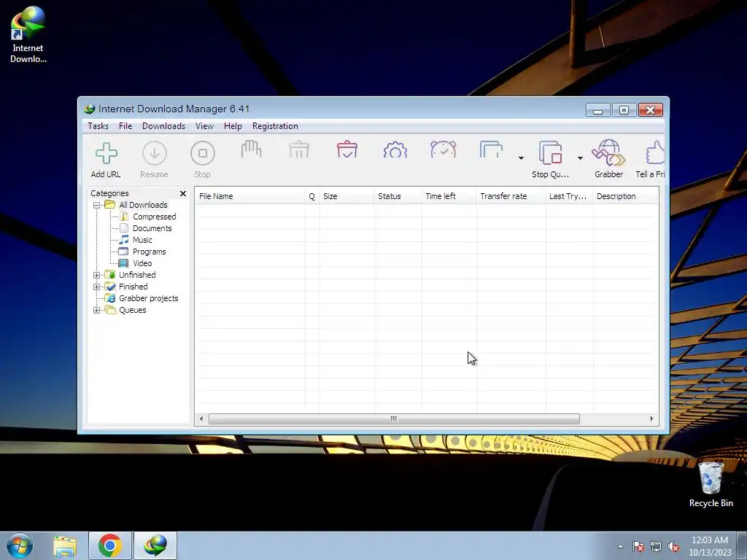Click the Start Queue toolbar icon
Viewport: 747px width, 560px height.
491,150
